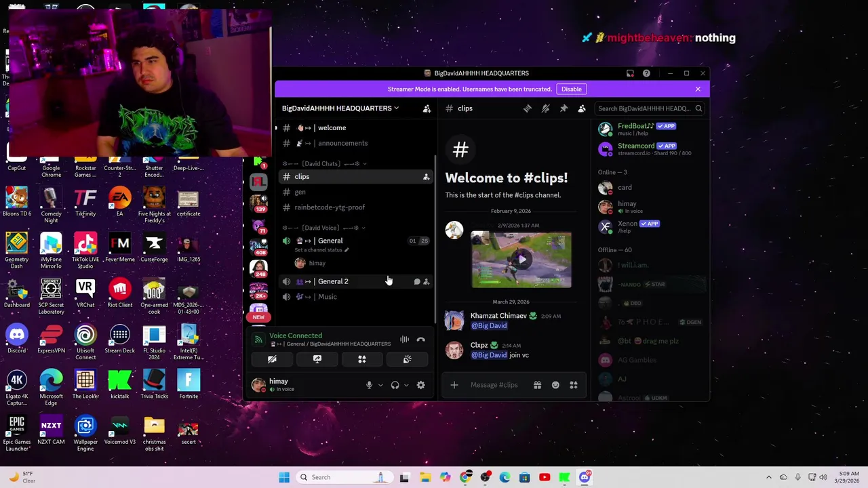Open himay user panel avatar

point(258,385)
